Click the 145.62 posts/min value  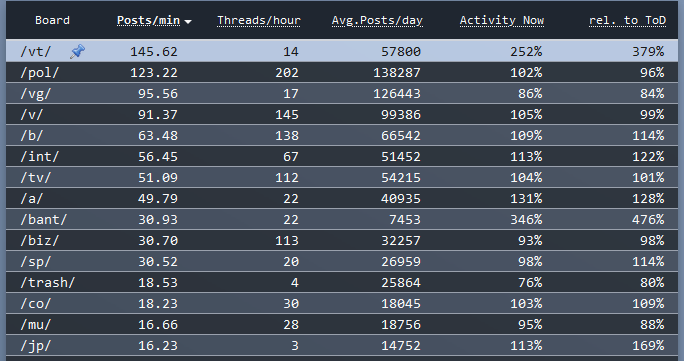click(x=154, y=52)
